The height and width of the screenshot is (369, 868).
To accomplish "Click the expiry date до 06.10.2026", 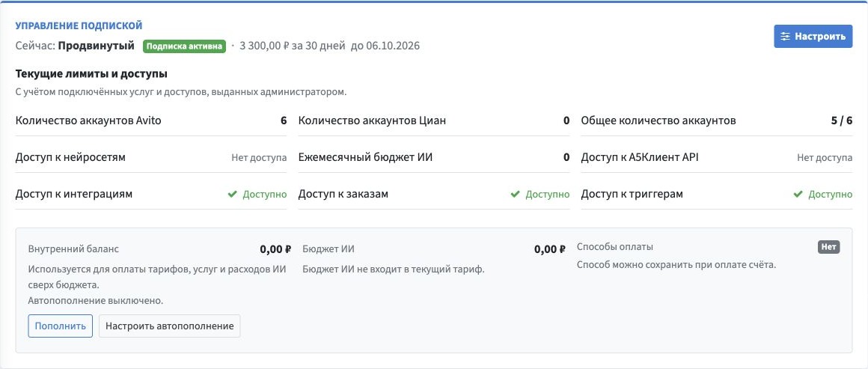I will (x=385, y=46).
